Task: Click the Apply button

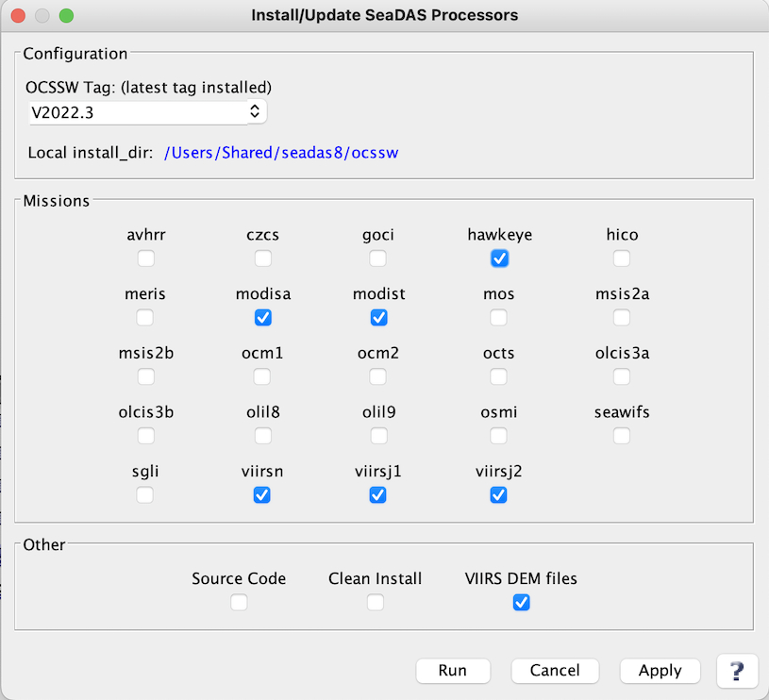Action: [660, 671]
